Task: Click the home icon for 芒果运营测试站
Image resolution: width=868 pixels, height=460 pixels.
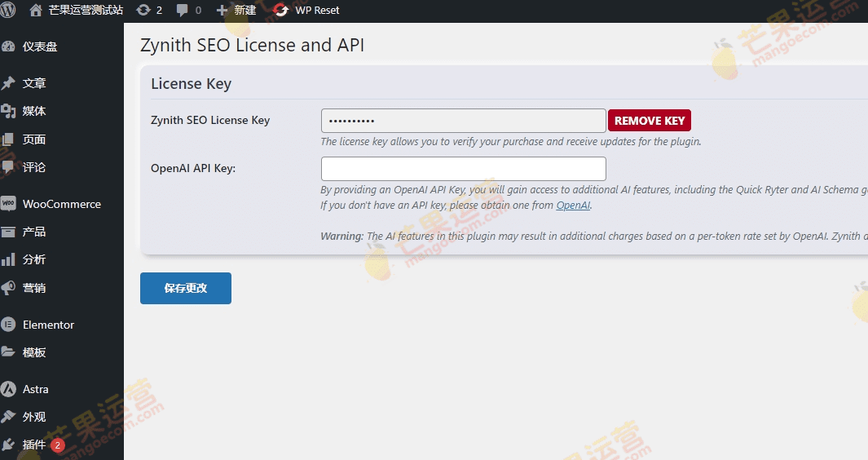Action: pos(35,10)
